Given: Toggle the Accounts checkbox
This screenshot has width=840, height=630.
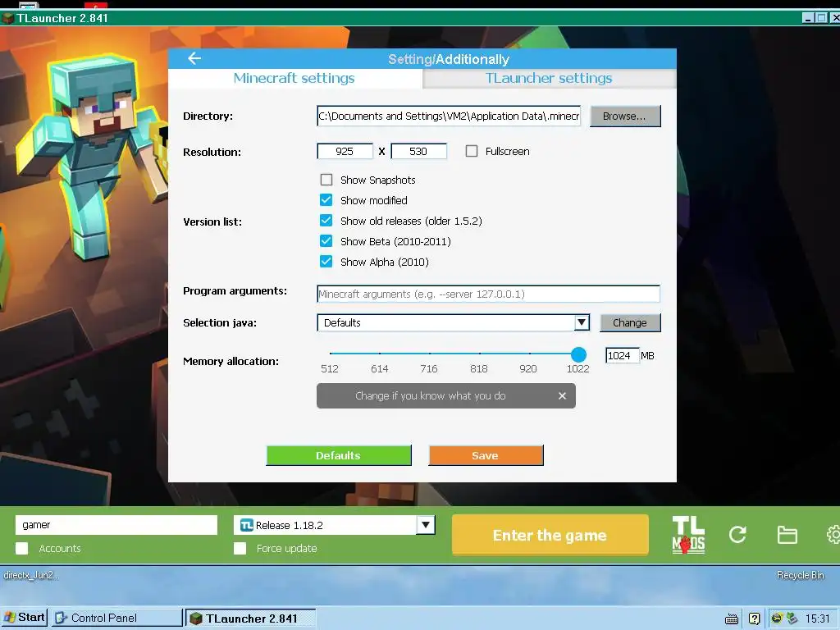Looking at the screenshot, I should 22,548.
